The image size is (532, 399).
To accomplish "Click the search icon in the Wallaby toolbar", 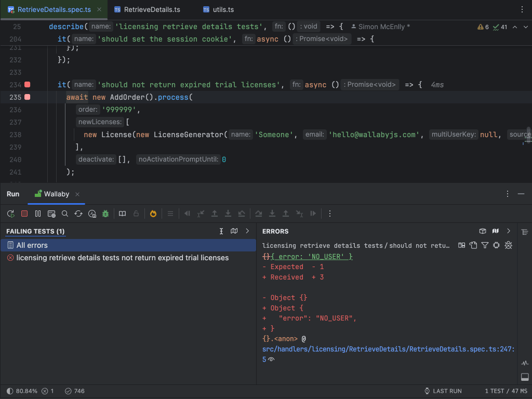I will pos(64,213).
